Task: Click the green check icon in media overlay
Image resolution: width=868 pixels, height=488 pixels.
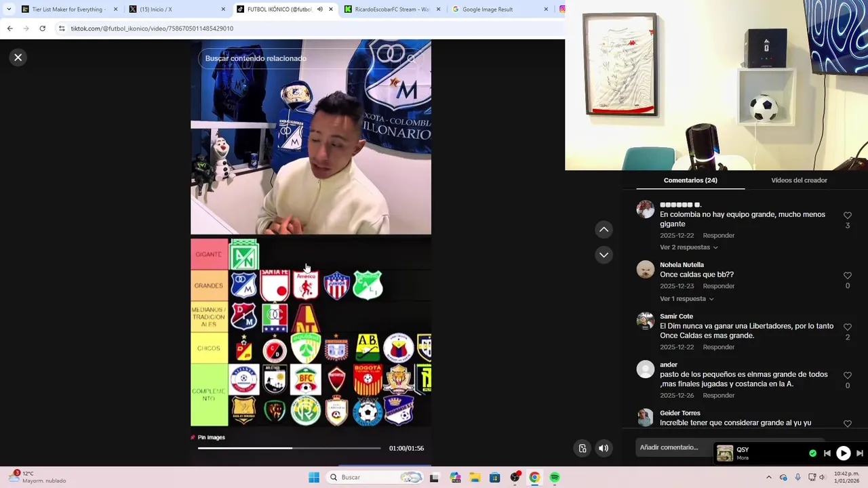Action: pos(812,453)
